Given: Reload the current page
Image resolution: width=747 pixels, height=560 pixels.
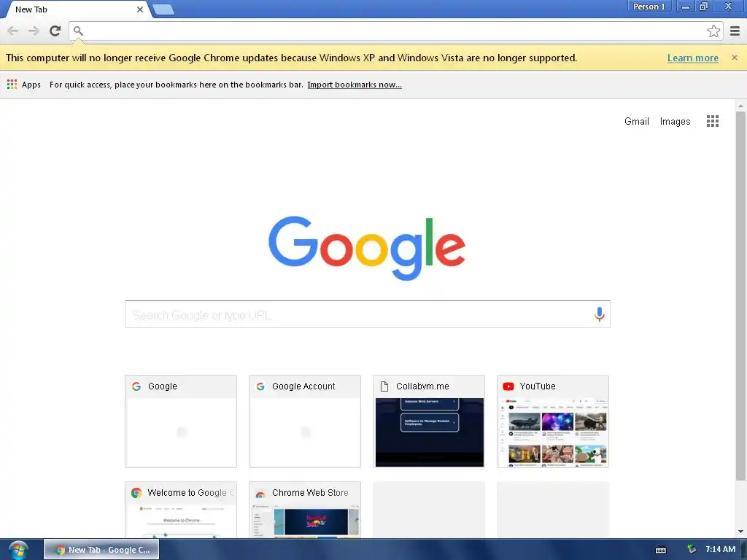Looking at the screenshot, I should [55, 31].
